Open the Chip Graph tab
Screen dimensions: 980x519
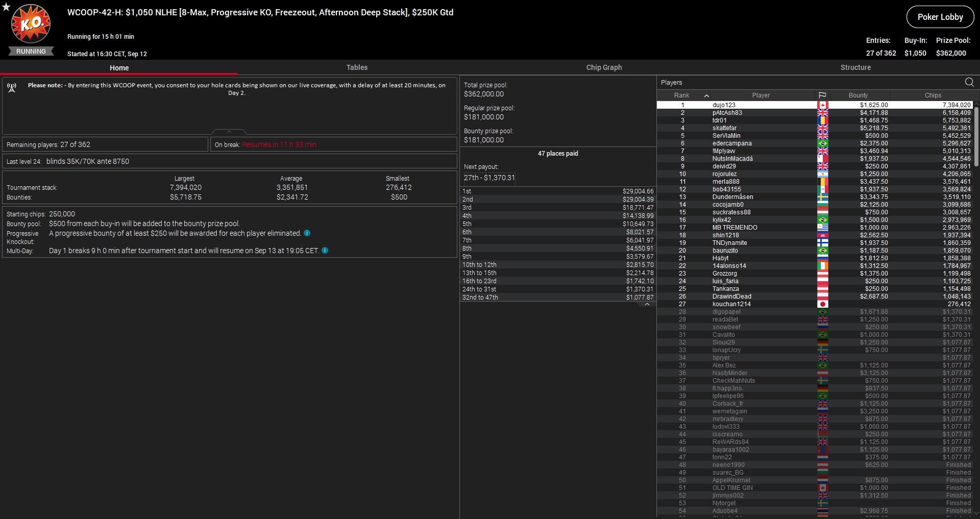[604, 67]
